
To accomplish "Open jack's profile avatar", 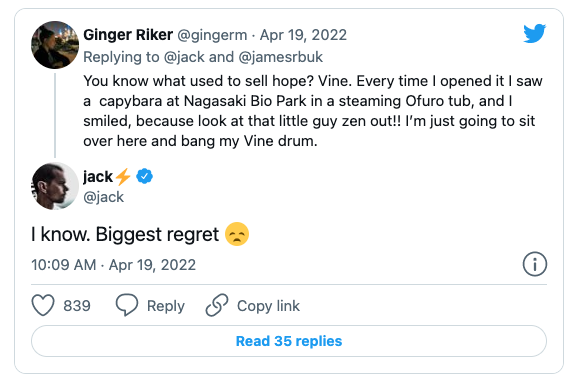I will tap(55, 186).
